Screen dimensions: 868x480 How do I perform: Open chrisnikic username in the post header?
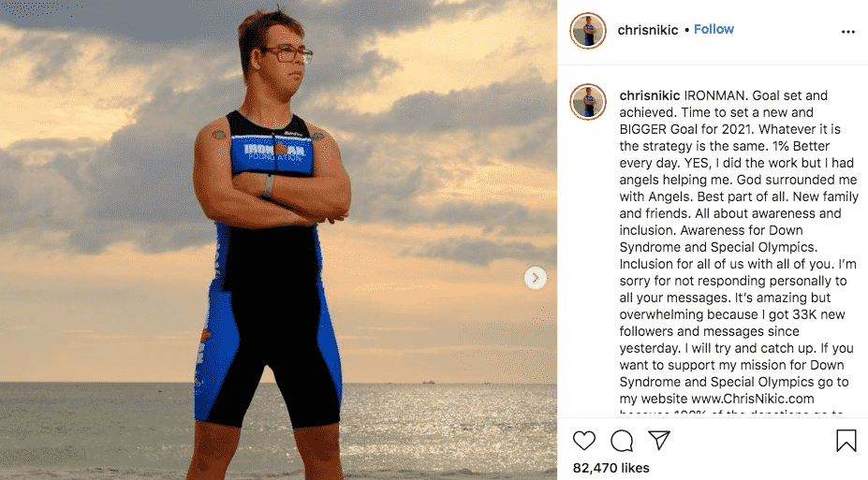[x=648, y=30]
